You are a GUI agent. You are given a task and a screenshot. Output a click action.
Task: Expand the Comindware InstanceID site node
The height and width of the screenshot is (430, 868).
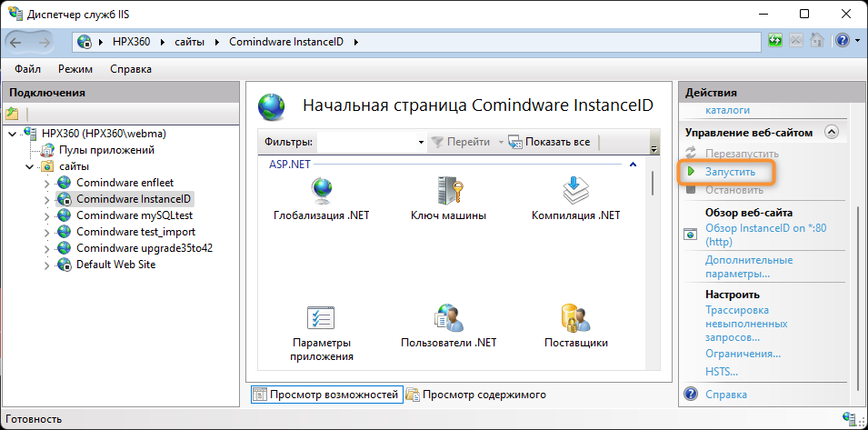click(x=47, y=199)
